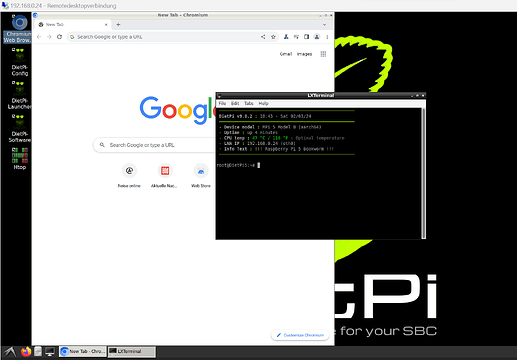
Task: Open the Aktuelle Nachrichten shortcut tile
Action: tap(165, 176)
